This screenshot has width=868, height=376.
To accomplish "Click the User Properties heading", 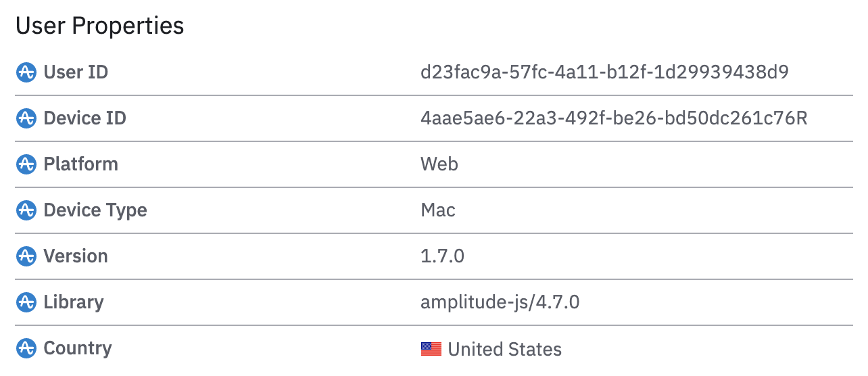I will pos(99,26).
